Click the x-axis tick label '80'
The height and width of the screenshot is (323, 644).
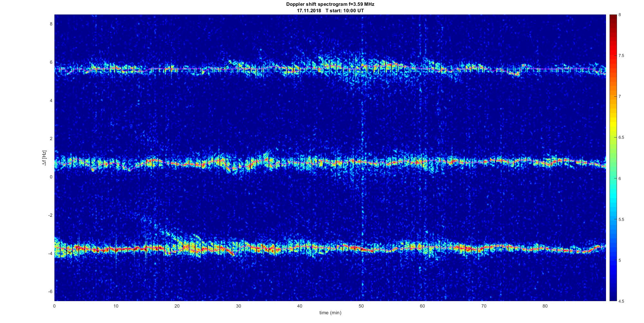(545, 306)
